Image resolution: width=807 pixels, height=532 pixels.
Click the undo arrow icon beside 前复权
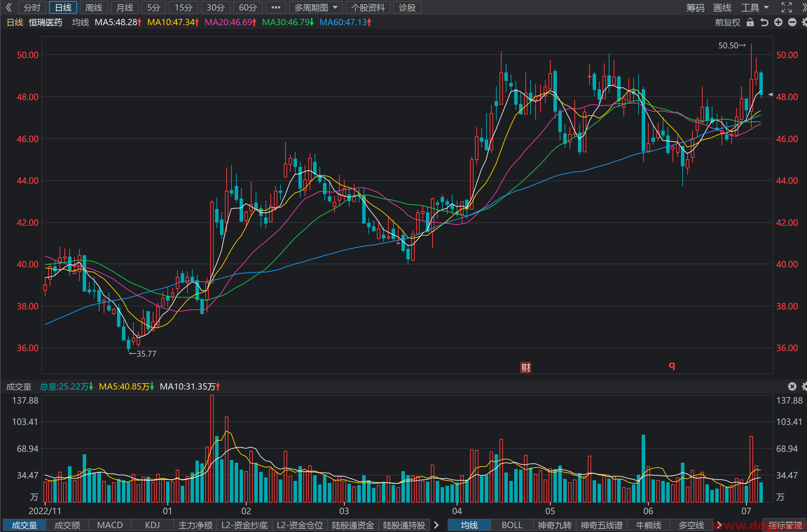tap(764, 23)
